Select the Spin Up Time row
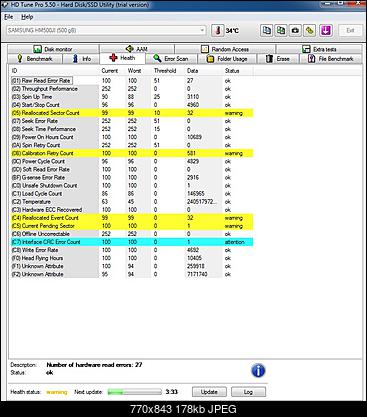The image size is (367, 417). pyautogui.click(x=132, y=97)
